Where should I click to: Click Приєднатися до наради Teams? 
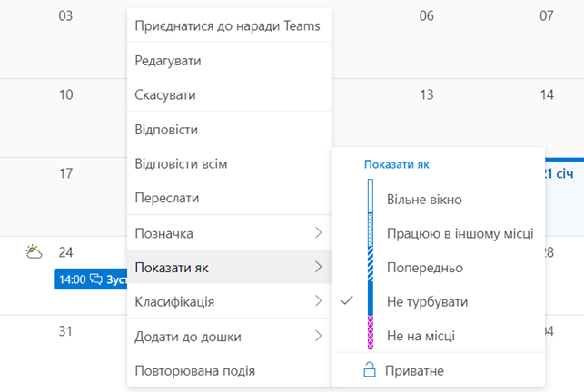click(x=227, y=25)
